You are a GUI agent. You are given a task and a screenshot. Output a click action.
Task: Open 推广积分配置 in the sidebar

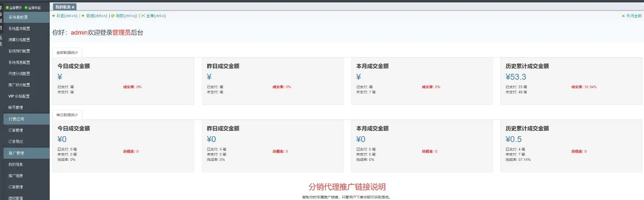[x=19, y=85]
